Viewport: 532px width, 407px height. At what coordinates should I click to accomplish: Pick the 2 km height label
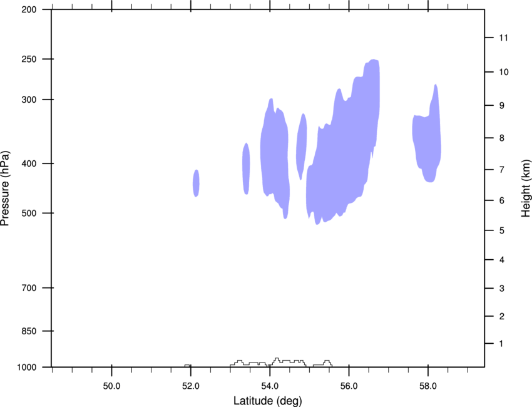(x=502, y=316)
